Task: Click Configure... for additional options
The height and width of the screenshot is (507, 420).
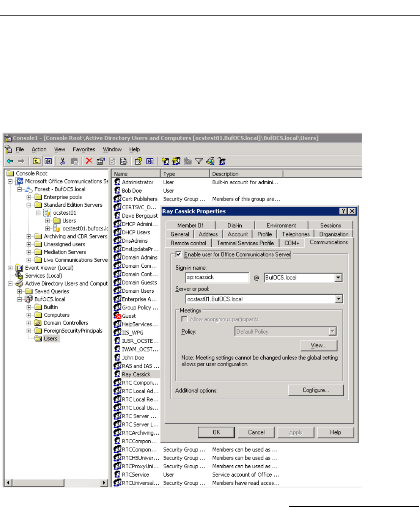Action: (x=316, y=390)
